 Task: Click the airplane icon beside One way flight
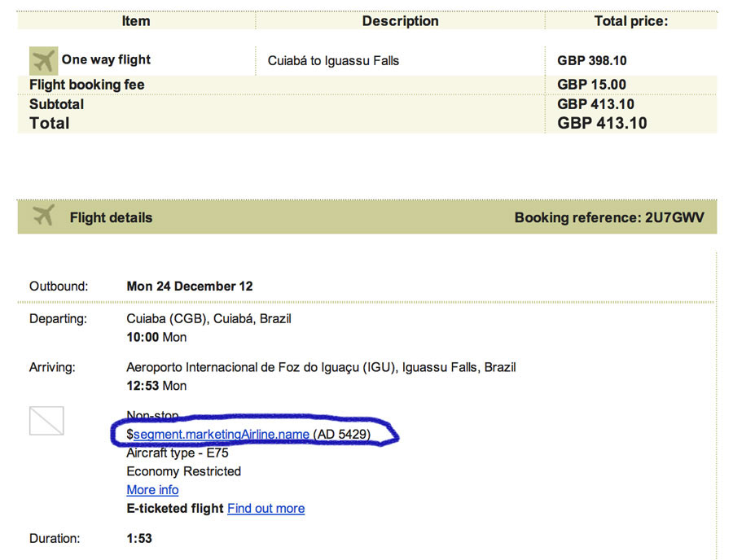pos(43,61)
